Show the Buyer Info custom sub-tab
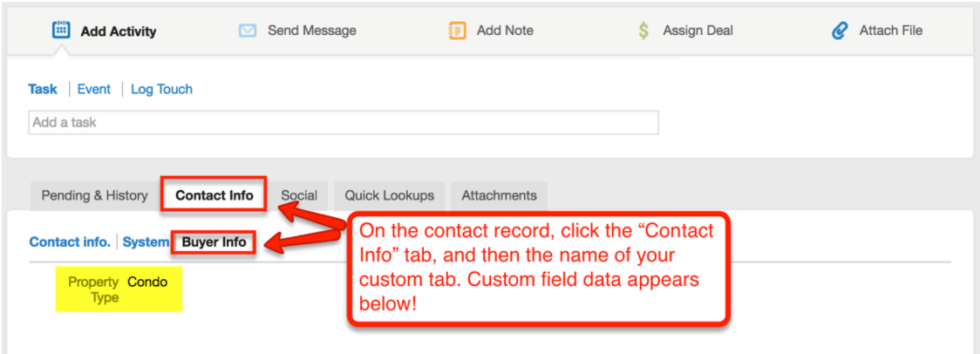 click(214, 242)
